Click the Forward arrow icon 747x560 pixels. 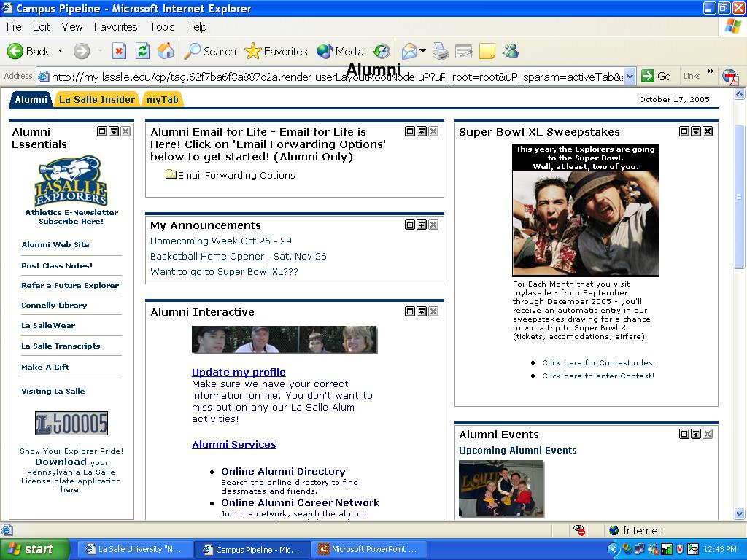(x=82, y=51)
